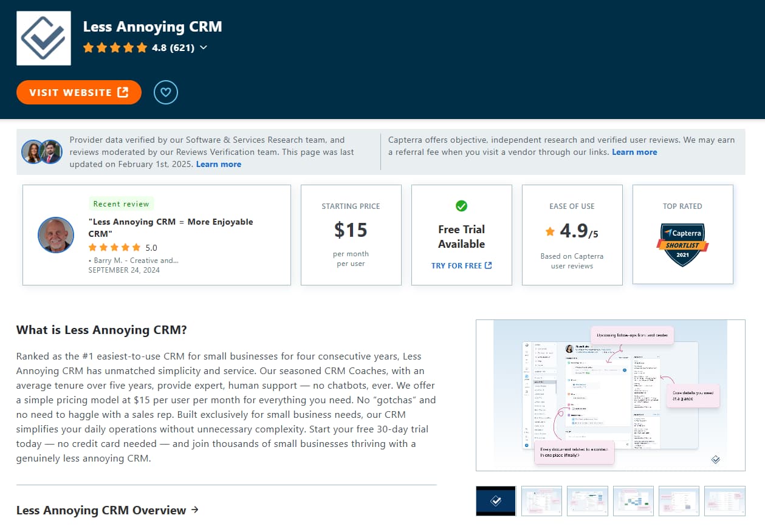Click the green Free Trial checkmark icon
This screenshot has width=765, height=532.
(462, 206)
